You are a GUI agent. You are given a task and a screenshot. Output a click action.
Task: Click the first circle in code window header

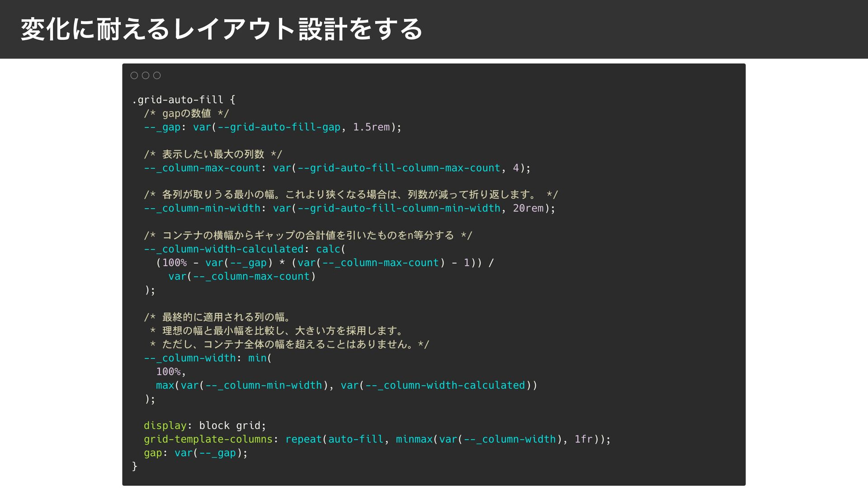click(134, 75)
